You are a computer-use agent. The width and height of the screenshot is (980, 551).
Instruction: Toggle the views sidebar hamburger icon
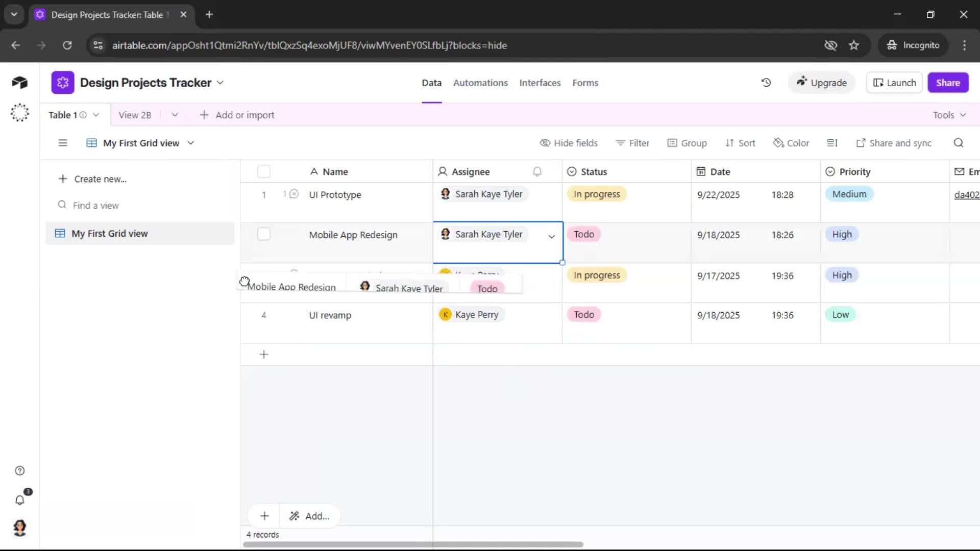click(x=63, y=143)
